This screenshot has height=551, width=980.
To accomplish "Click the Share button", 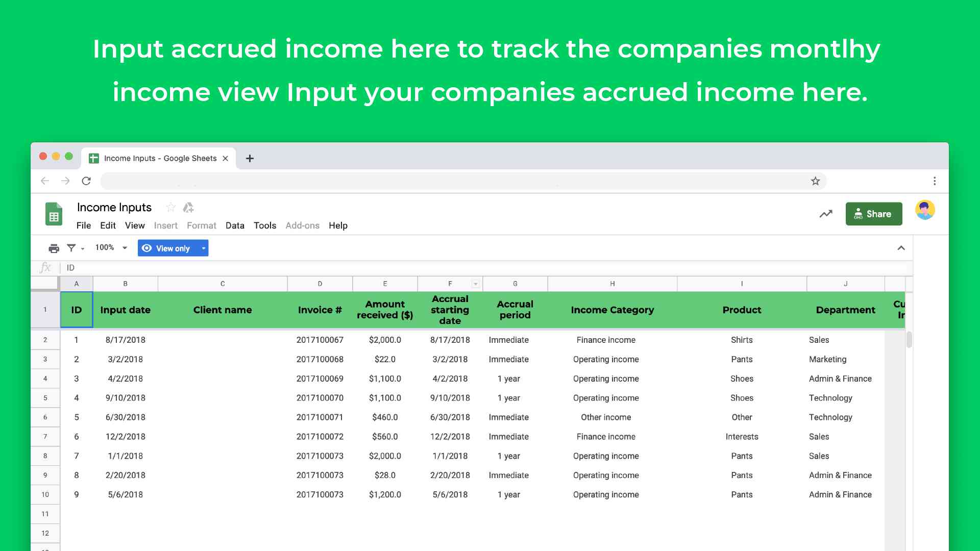I will tap(873, 213).
